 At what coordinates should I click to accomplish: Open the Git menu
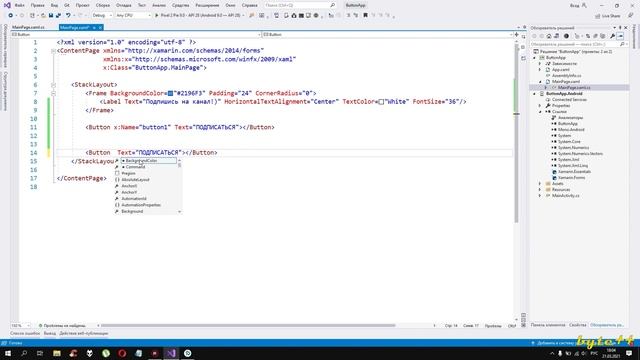(67, 5)
